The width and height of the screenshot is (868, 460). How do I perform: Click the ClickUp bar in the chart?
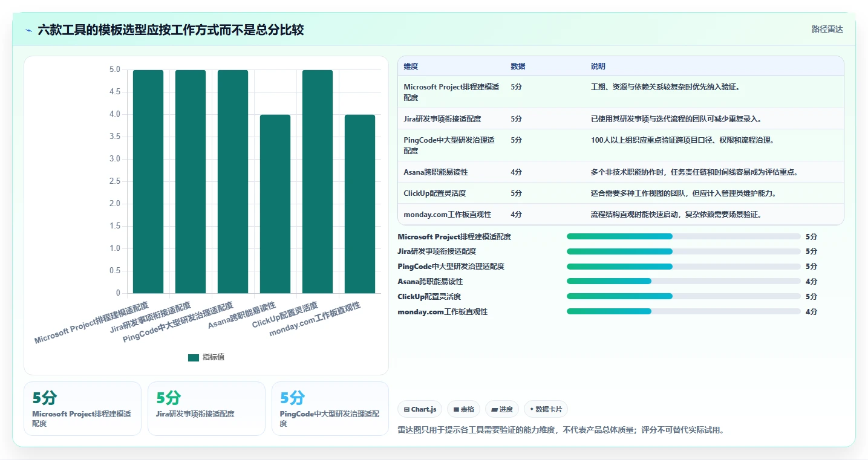pyautogui.click(x=318, y=181)
